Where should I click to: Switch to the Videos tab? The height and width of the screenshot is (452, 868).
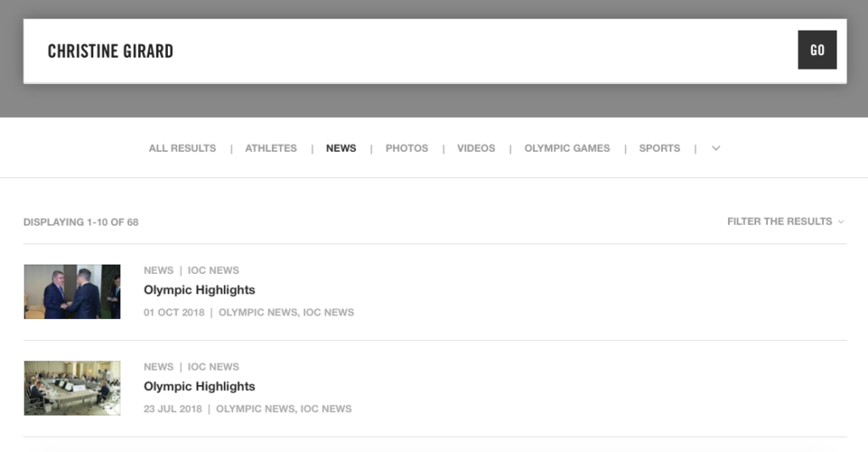[476, 148]
